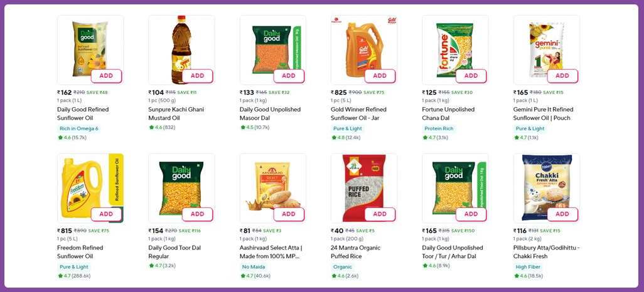
Task: Add Daily Good Refined Sunflower Oil to cart
Action: [x=106, y=76]
